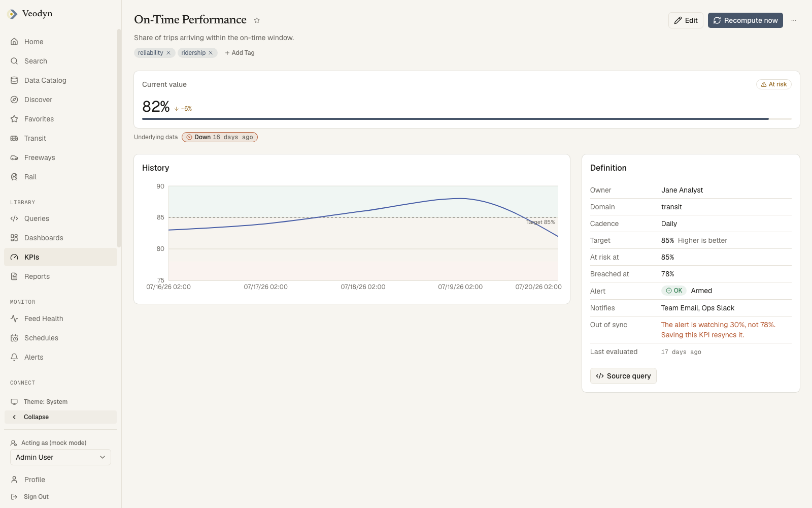Click the 07/18/26 02:00 axis label
The width and height of the screenshot is (812, 508).
point(363,287)
